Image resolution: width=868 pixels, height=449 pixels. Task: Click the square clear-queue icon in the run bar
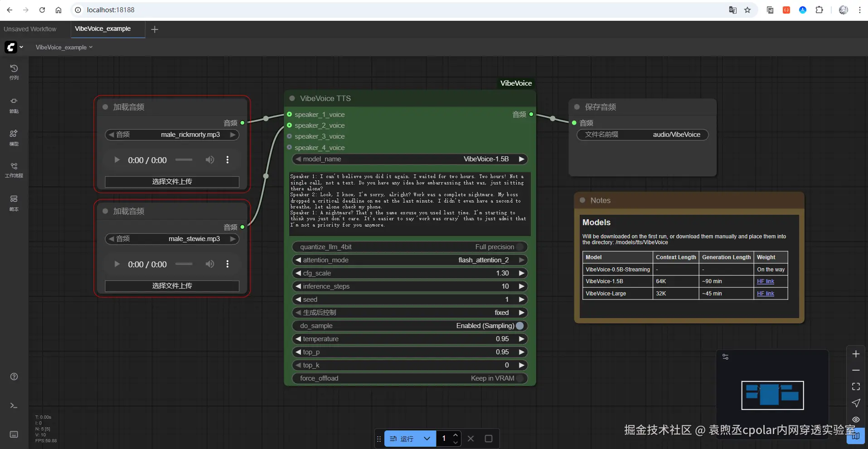tap(489, 439)
